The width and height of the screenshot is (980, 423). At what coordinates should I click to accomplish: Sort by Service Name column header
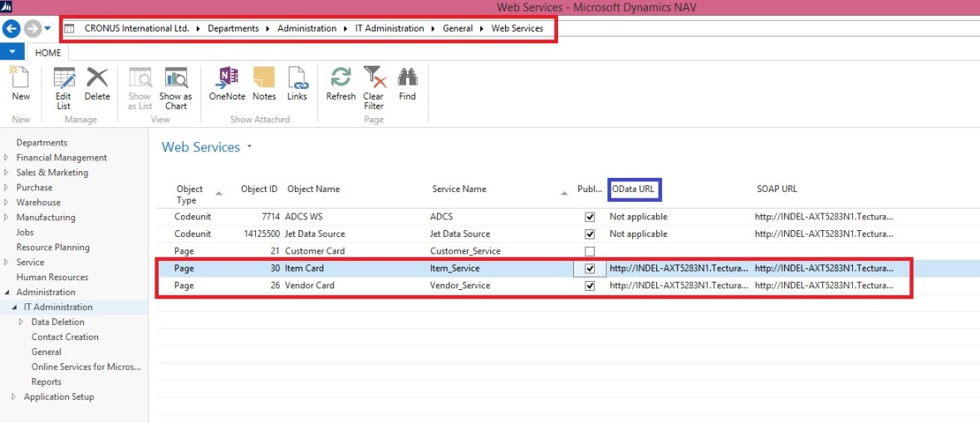[458, 189]
